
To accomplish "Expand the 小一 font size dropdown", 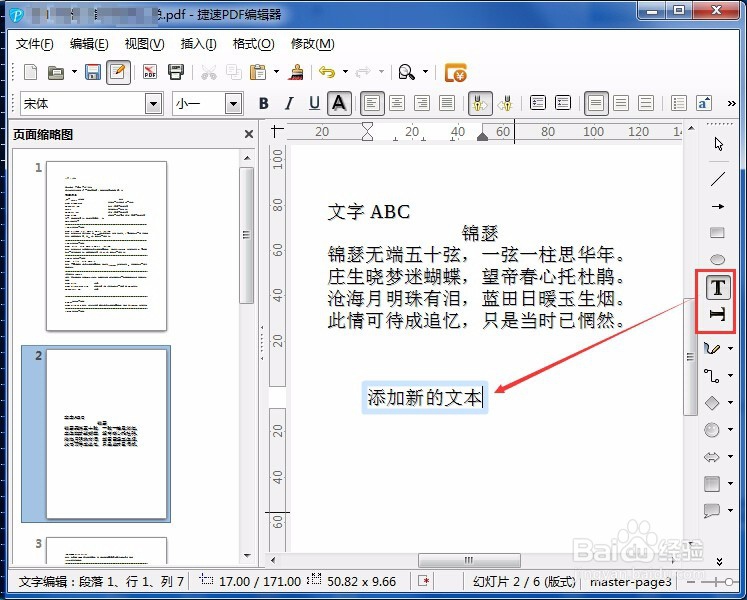I will (x=233, y=103).
